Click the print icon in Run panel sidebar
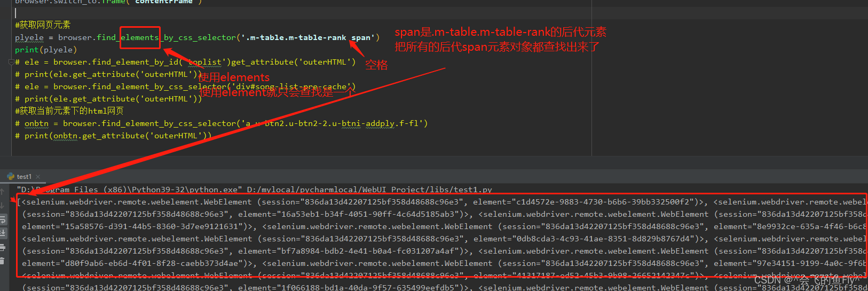Viewport: 868px width, 291px height. (2, 247)
